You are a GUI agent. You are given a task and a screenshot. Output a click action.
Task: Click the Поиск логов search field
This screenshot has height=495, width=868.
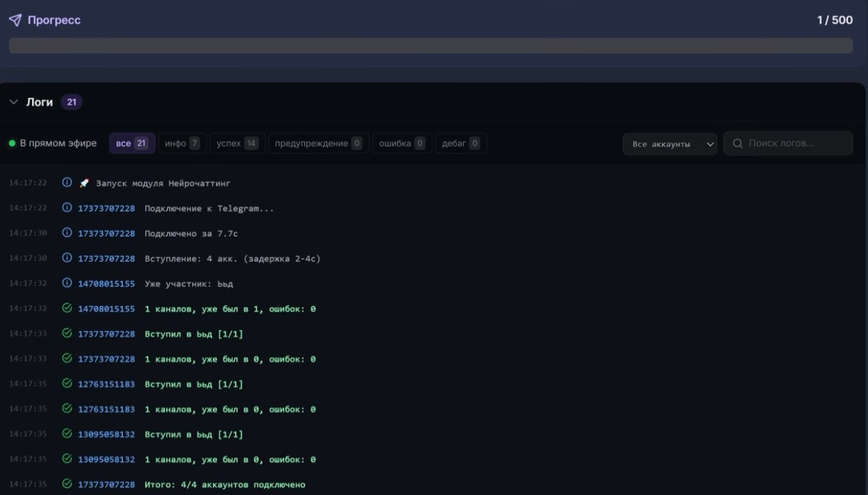(x=788, y=144)
